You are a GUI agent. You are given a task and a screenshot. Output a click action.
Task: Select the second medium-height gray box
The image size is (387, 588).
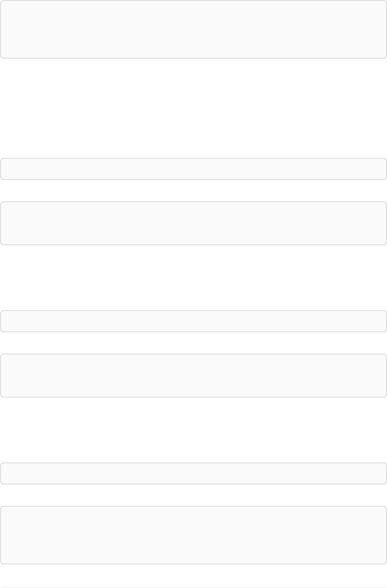[193, 375]
